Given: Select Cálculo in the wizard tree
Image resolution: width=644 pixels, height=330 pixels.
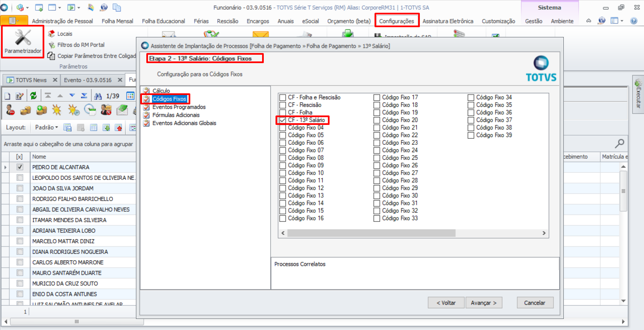Looking at the screenshot, I should tap(161, 91).
